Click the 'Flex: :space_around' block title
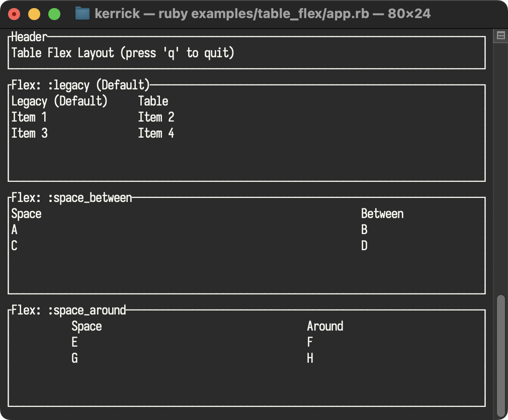508x420 pixels. 68,310
